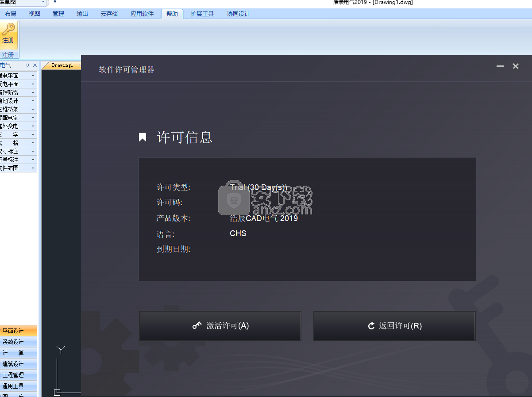532x397 pixels.
Task: Click the 软件许可管理器 dialog title
Action: (x=127, y=69)
